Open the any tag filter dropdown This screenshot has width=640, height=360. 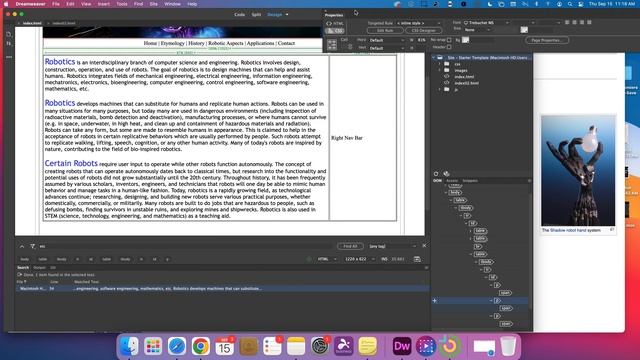(393, 246)
